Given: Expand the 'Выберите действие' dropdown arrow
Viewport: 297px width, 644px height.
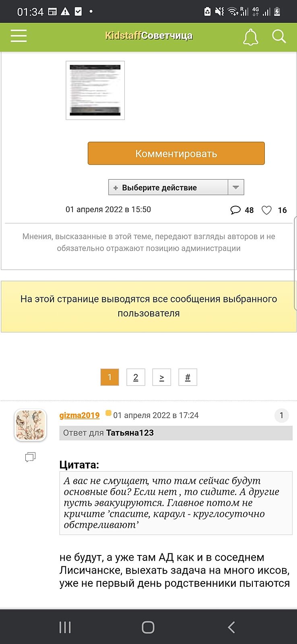Looking at the screenshot, I should pyautogui.click(x=236, y=187).
